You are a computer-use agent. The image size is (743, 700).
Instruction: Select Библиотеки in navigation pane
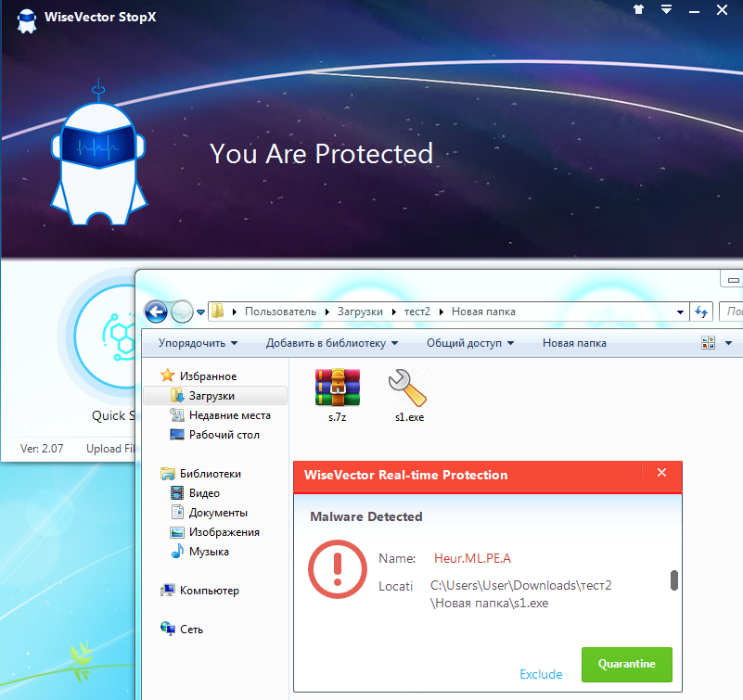pos(210,474)
